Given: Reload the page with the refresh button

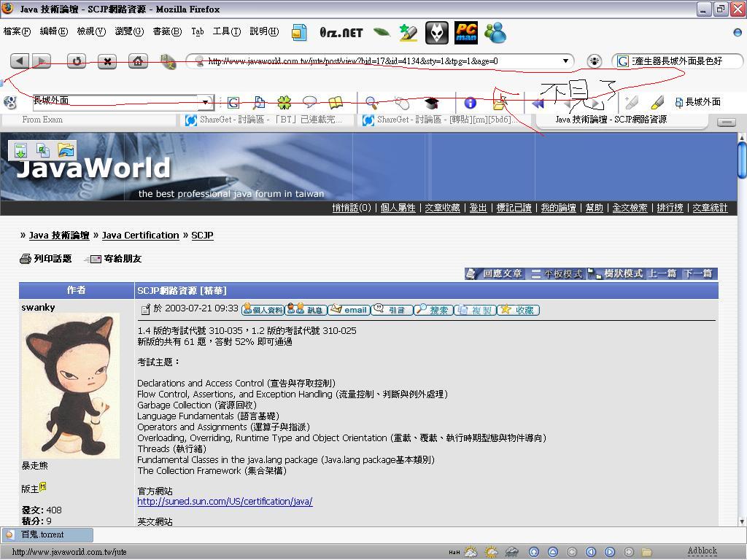Looking at the screenshot, I should (77, 61).
